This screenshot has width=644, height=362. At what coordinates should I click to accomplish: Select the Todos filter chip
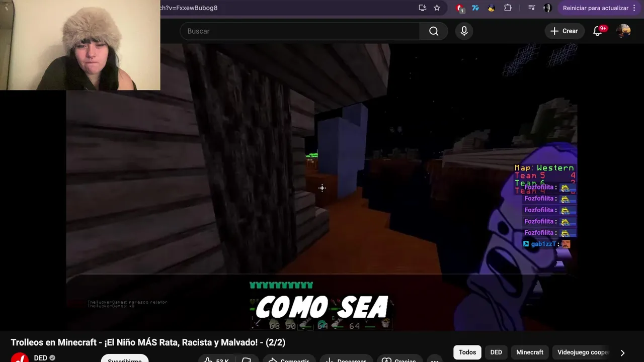tap(467, 352)
